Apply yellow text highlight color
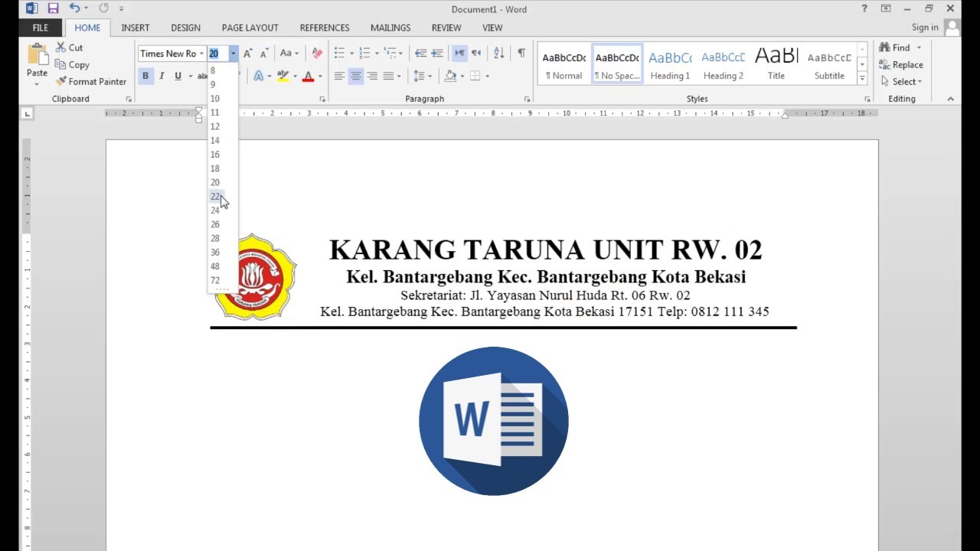Image resolution: width=980 pixels, height=551 pixels. (283, 76)
